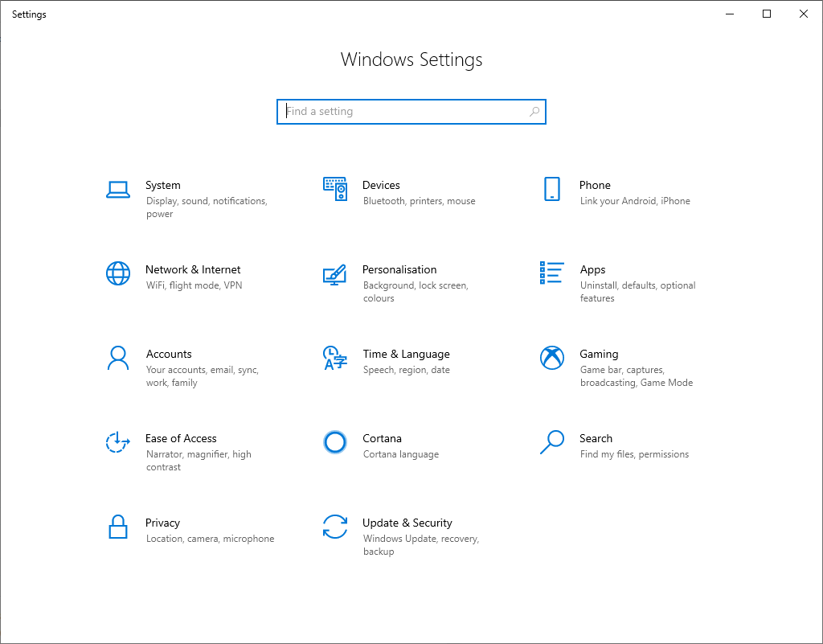Image resolution: width=823 pixels, height=644 pixels.
Task: Open the Devices settings title link
Action: (x=381, y=185)
